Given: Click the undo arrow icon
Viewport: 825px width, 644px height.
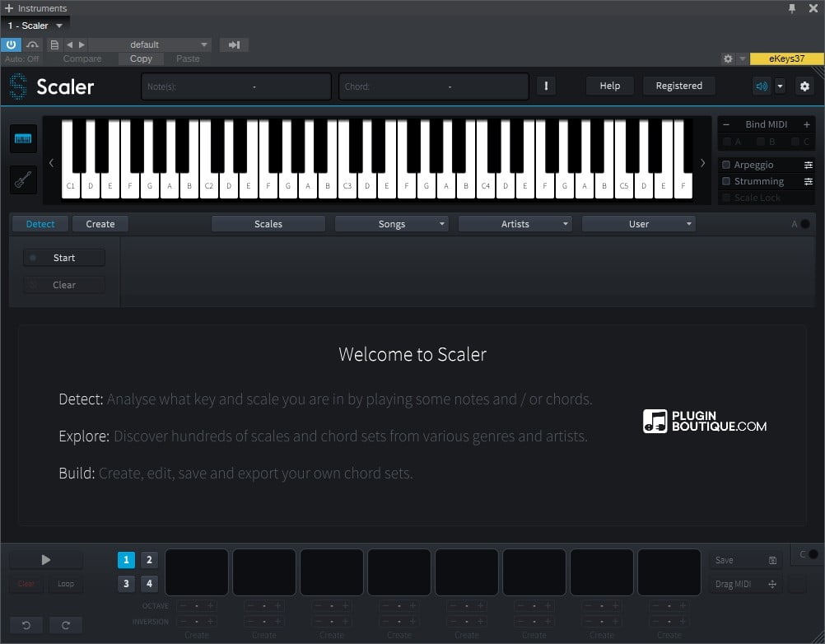Looking at the screenshot, I should pos(26,625).
